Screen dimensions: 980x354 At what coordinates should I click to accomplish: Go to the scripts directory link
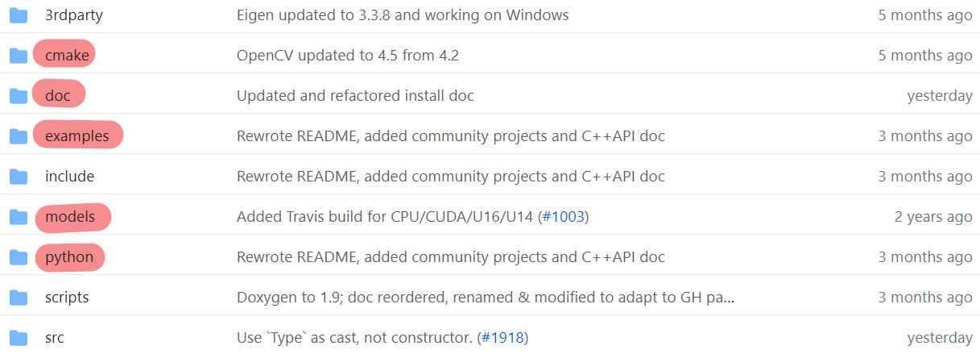coord(67,298)
